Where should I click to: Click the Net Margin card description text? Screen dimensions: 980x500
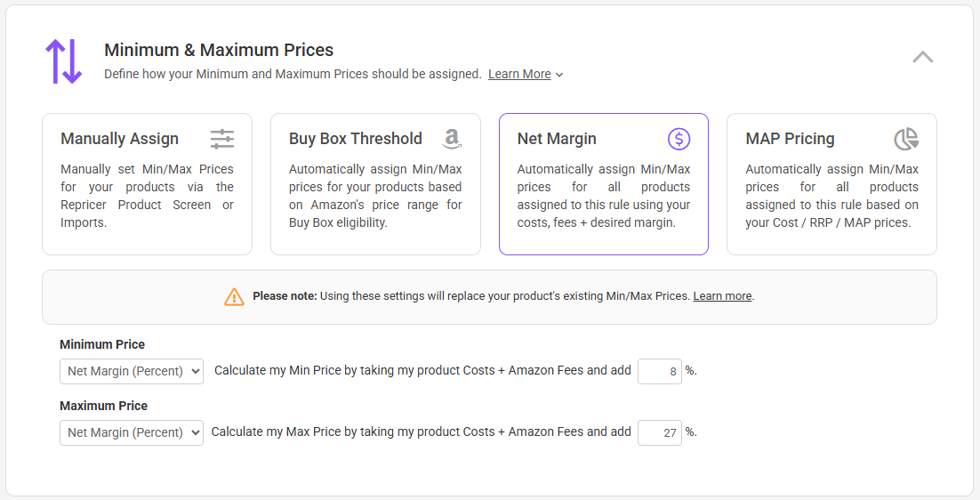603,196
